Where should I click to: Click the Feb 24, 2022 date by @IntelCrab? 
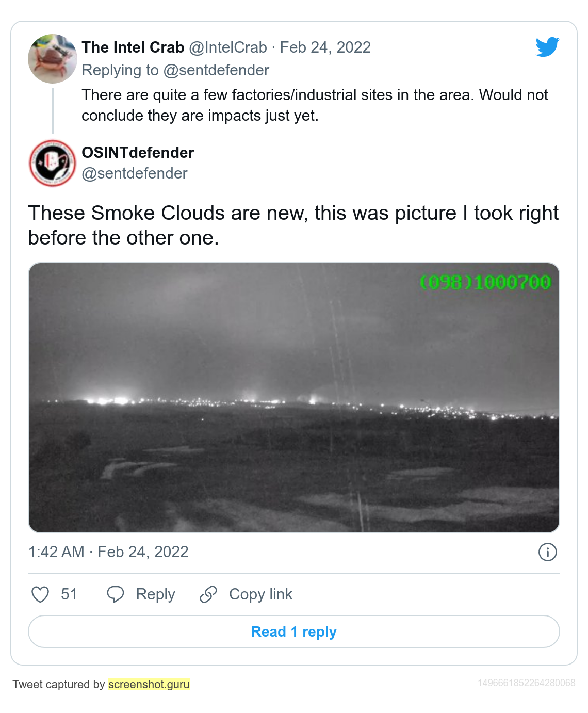tap(325, 47)
